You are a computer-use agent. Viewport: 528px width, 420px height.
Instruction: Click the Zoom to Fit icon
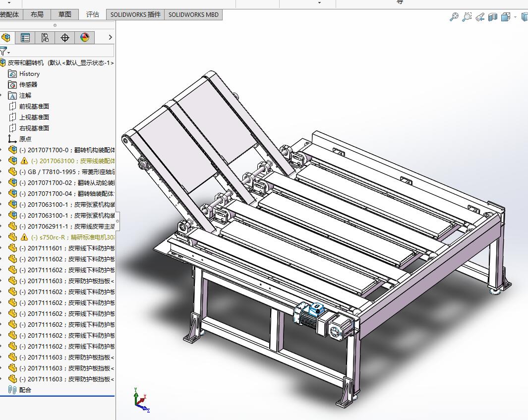click(x=454, y=16)
